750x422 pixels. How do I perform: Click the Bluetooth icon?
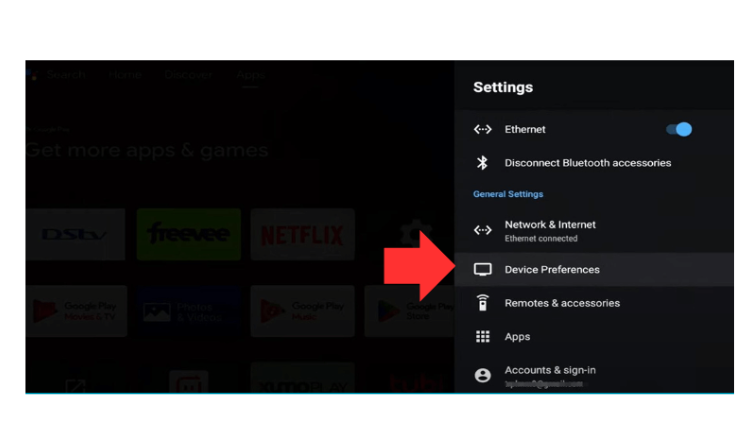tap(482, 163)
